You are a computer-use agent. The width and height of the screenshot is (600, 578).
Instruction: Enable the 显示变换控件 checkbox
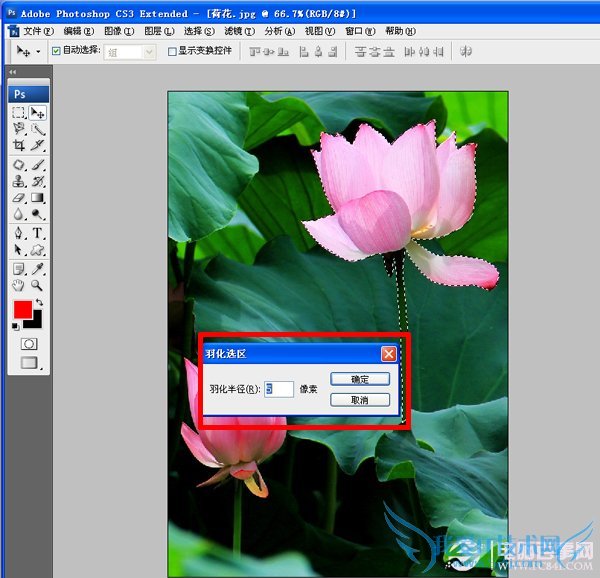171,51
